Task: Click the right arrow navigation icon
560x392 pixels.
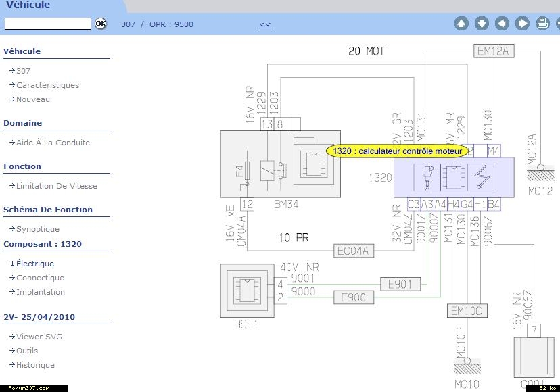Action: click(x=523, y=24)
